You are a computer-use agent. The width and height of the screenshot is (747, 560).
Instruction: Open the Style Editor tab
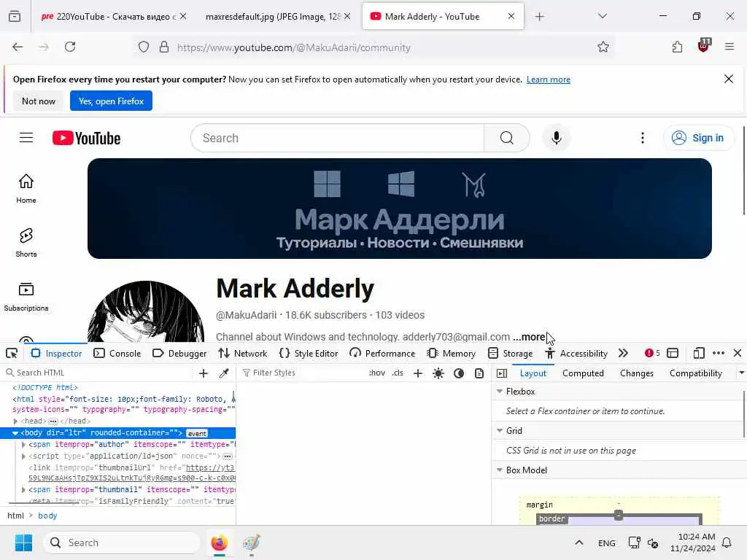tap(309, 354)
